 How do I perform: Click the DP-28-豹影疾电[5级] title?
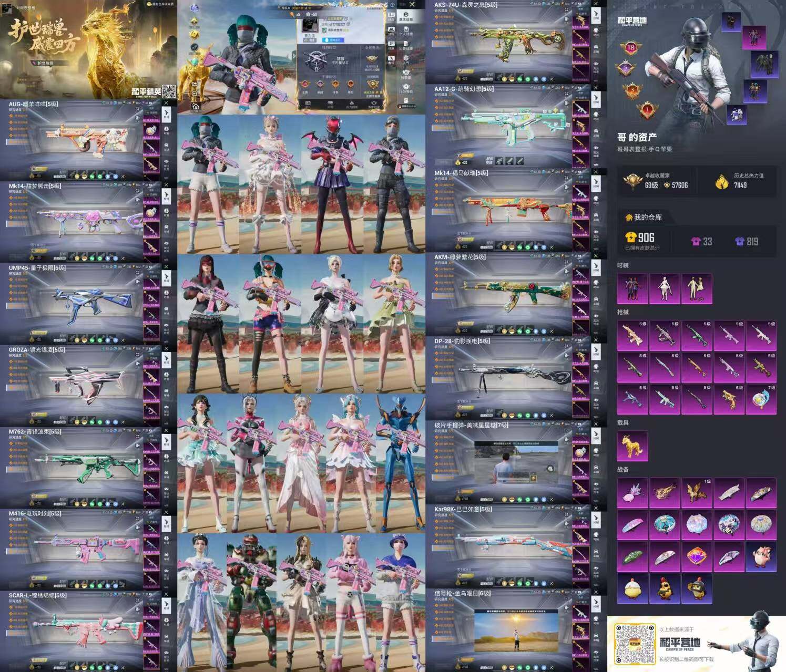[462, 341]
